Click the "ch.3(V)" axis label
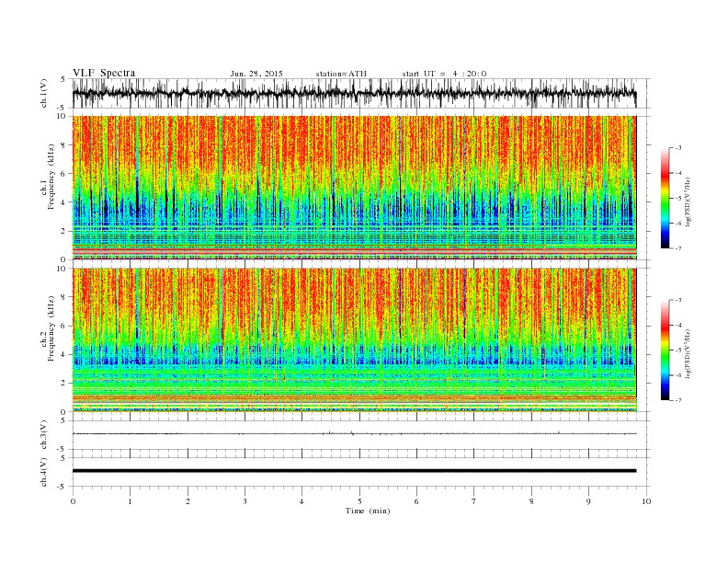The image size is (728, 563). pyautogui.click(x=44, y=434)
